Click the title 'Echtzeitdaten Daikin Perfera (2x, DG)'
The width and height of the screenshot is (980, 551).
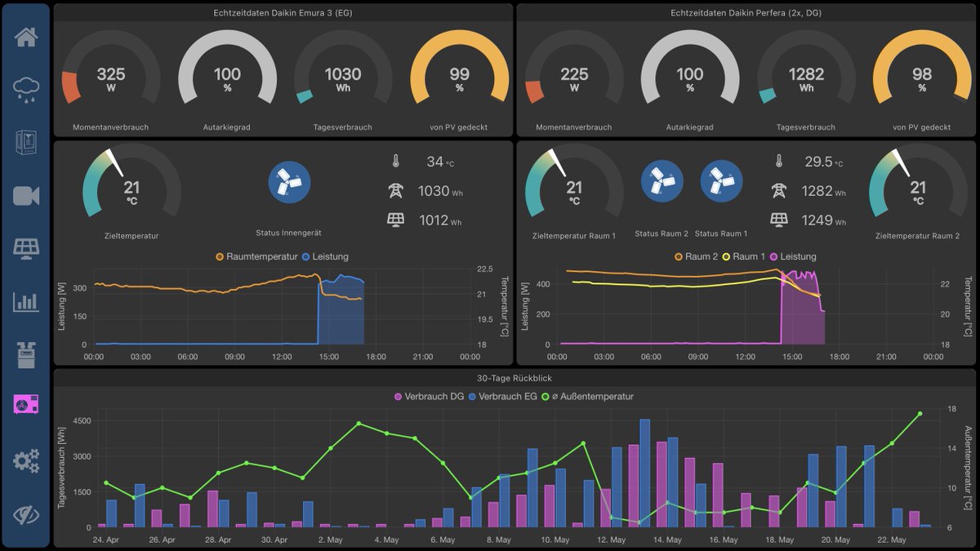[x=746, y=13]
